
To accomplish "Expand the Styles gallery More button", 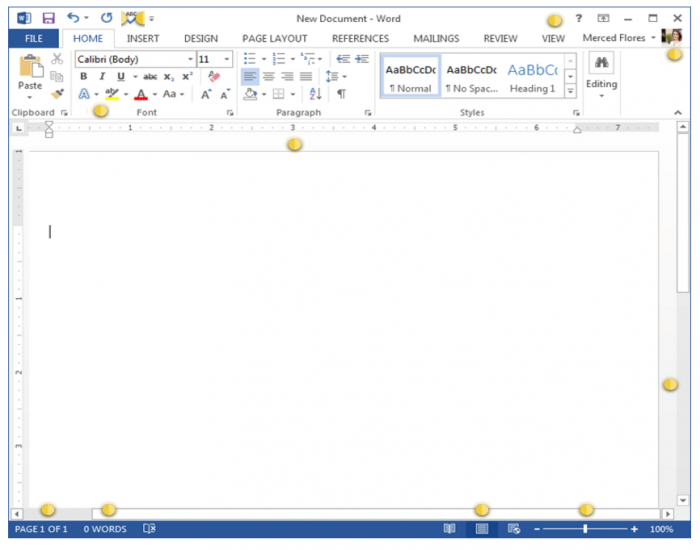I will click(x=571, y=92).
